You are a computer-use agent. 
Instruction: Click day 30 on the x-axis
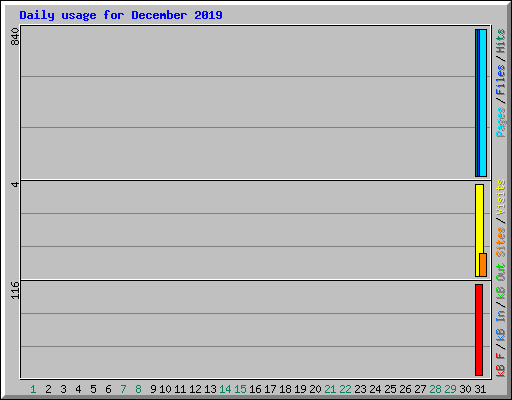pos(465,389)
